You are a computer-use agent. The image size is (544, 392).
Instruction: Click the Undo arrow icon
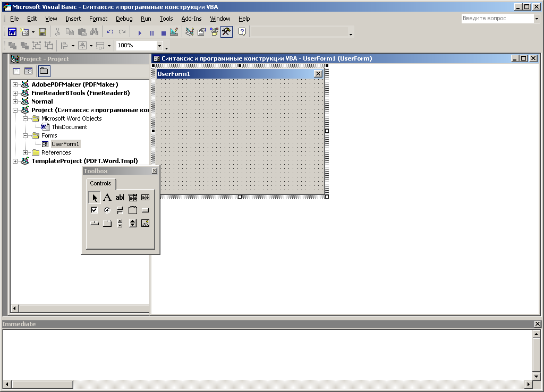110,32
